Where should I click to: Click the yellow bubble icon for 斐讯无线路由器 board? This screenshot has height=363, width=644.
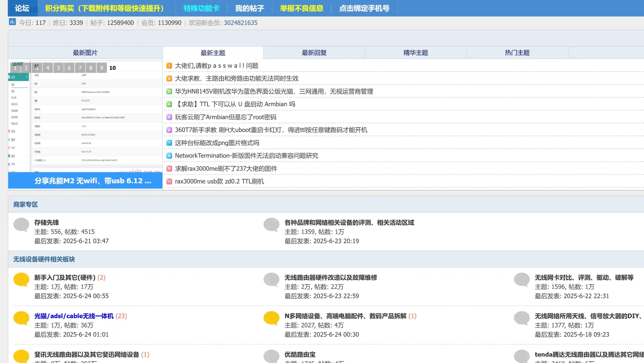click(21, 356)
